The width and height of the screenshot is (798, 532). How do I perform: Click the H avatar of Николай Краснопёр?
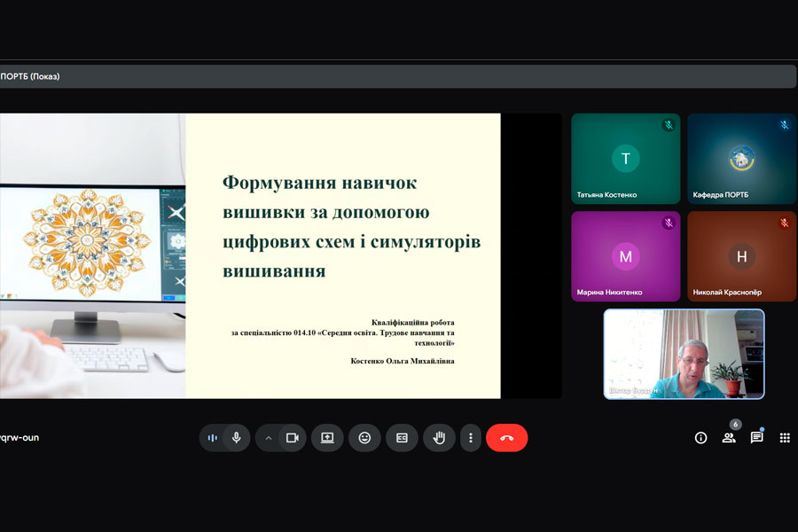pyautogui.click(x=741, y=256)
